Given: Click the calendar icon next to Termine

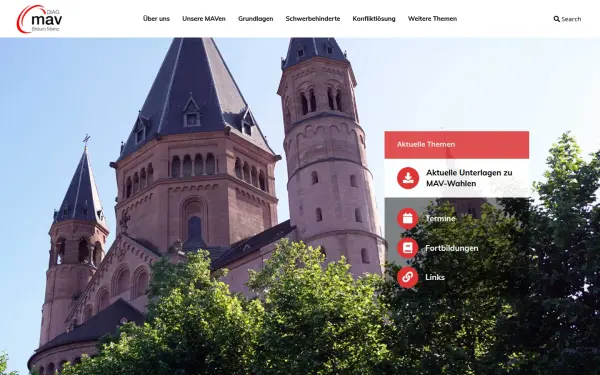Looking at the screenshot, I should (408, 218).
